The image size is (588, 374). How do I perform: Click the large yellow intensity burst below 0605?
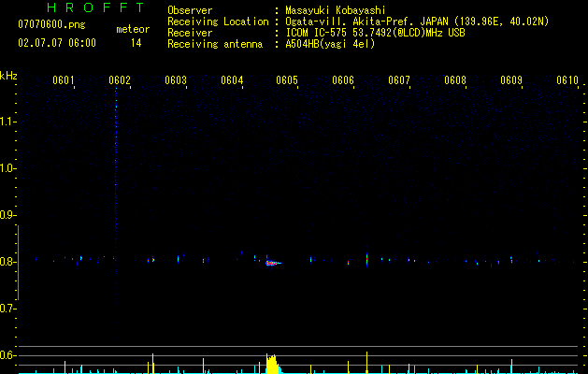coord(273,364)
